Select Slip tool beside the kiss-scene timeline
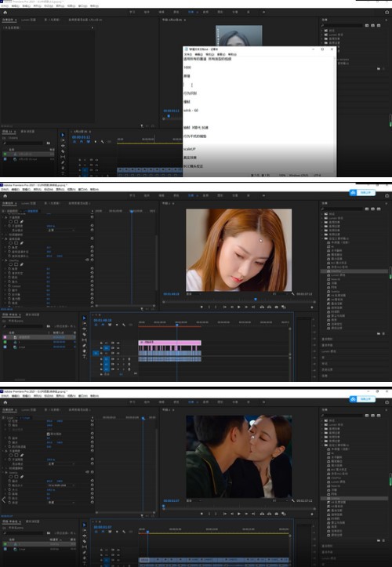This screenshot has height=567, width=392. tap(84, 547)
